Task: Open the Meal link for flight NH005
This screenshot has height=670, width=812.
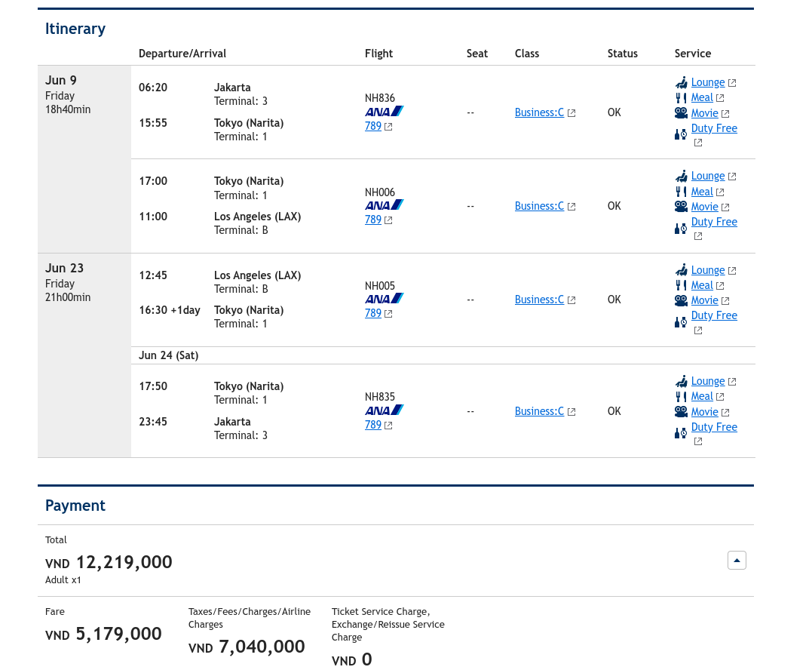Action: pyautogui.click(x=701, y=285)
